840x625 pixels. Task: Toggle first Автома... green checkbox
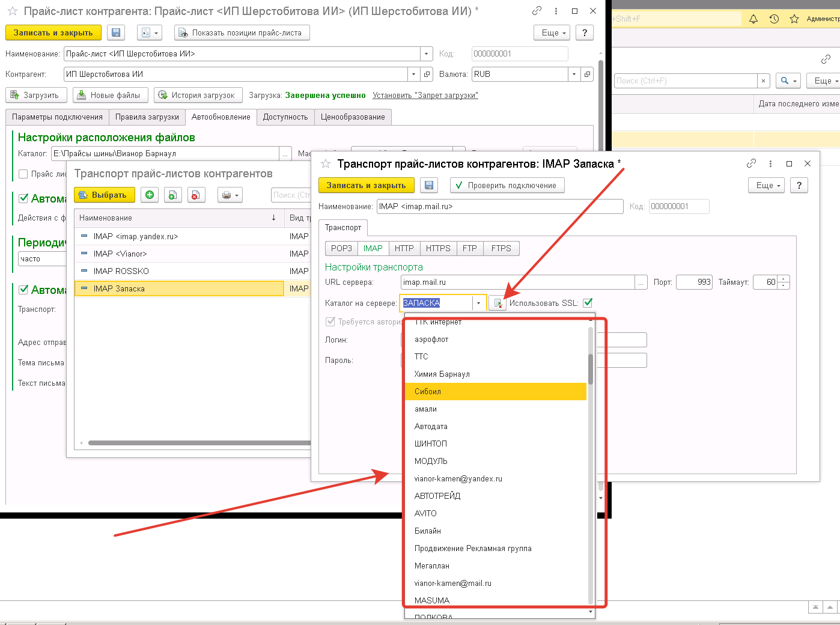pyautogui.click(x=23, y=198)
